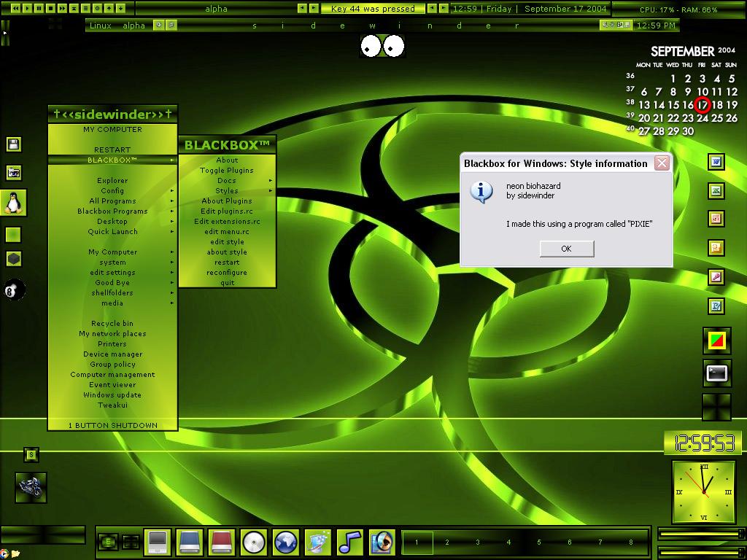The image size is (747, 560).
Task: Click the volume down arrow in player bar
Action: point(120,8)
